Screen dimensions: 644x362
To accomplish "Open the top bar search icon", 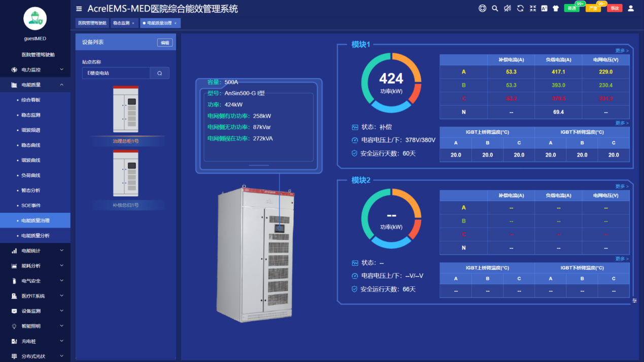I will 495,8.
